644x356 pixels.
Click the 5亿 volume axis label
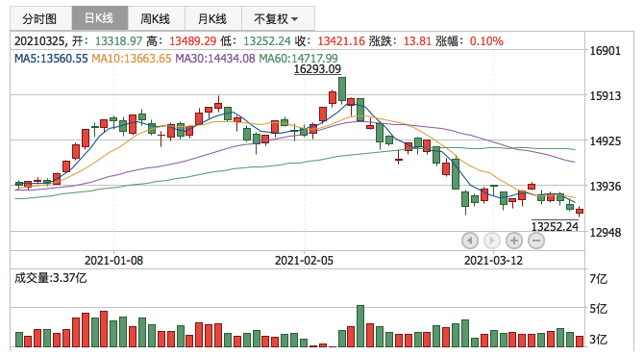[598, 309]
